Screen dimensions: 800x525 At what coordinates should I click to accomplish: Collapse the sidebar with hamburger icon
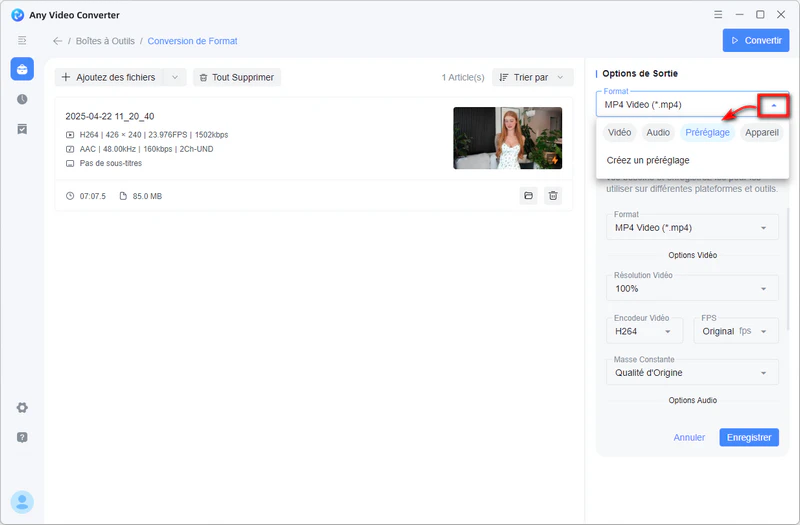coord(22,40)
